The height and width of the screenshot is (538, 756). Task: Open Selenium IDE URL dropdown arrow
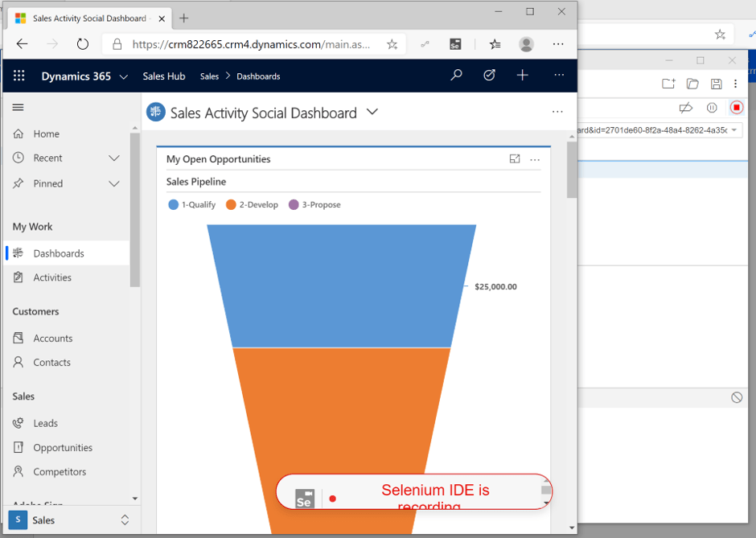pyautogui.click(x=733, y=129)
